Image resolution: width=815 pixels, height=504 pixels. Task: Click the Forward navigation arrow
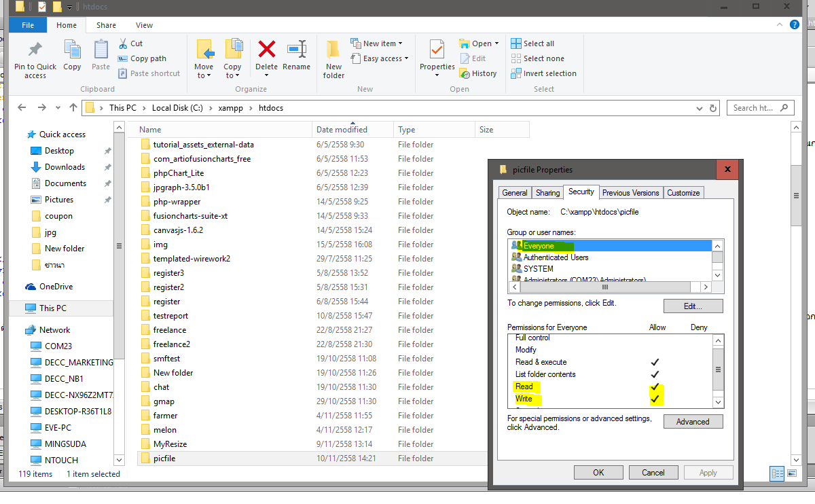(42, 107)
